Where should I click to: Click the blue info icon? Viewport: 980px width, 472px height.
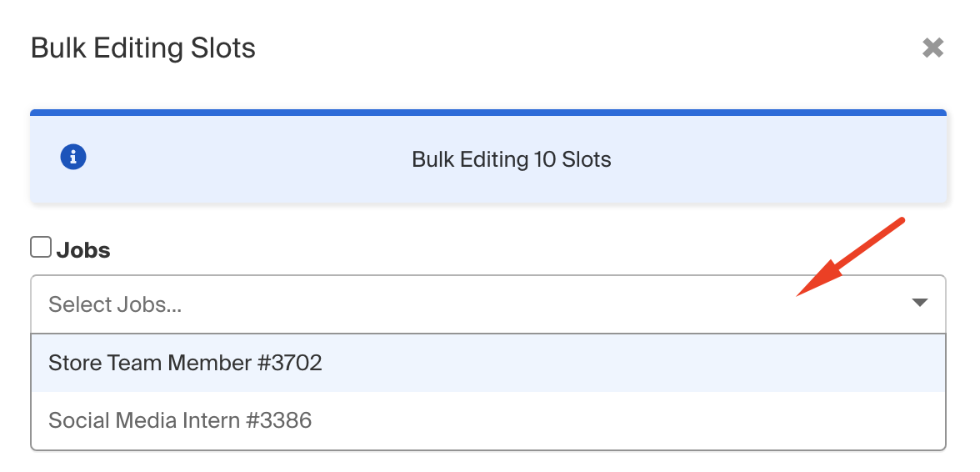[73, 156]
